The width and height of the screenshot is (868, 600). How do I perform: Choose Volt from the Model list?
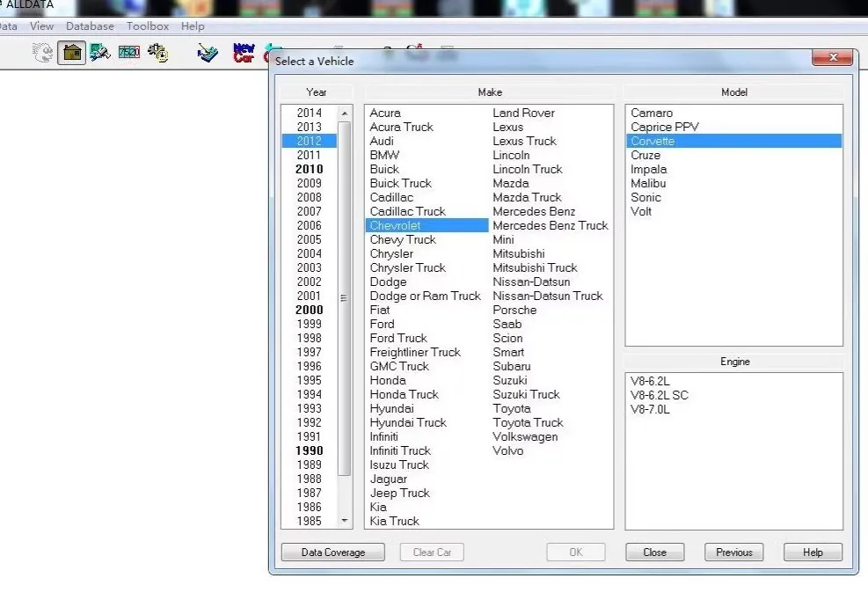(x=641, y=211)
